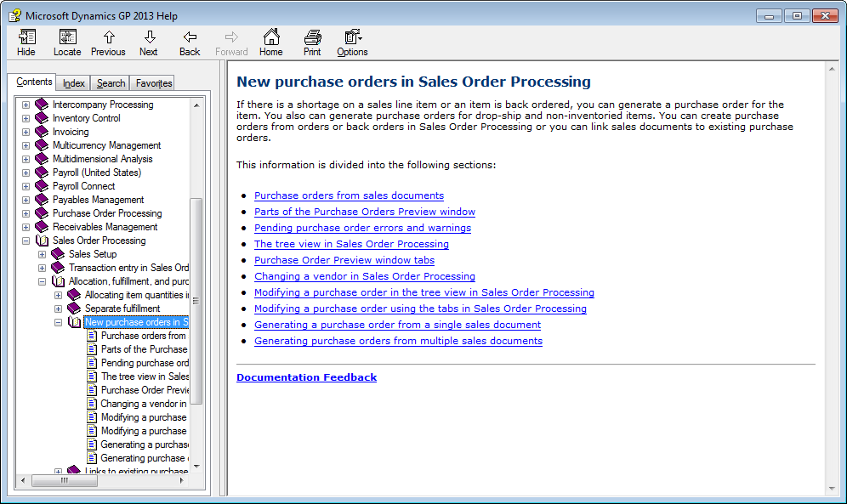
Task: Select 'Pending purchase ord' topic in tree
Action: [145, 363]
